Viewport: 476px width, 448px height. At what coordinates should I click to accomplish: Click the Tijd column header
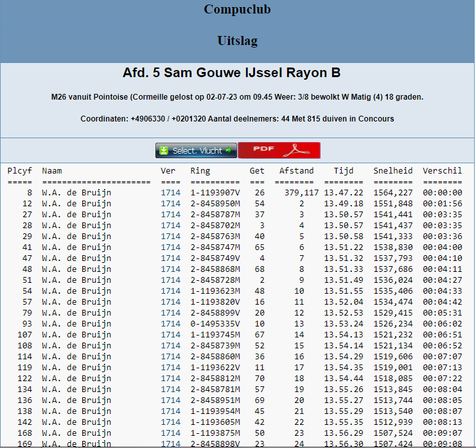click(344, 171)
